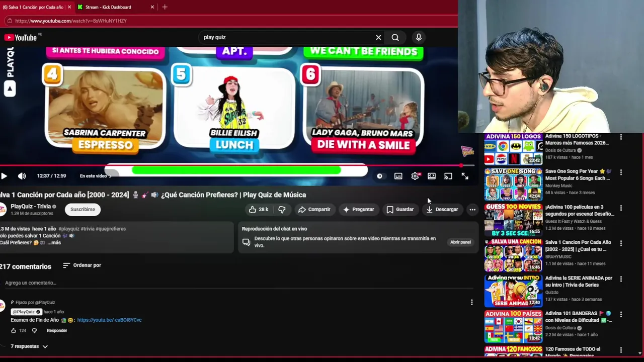644x362 pixels.
Task: Expand '7 respuestas' replies
Action: point(29,346)
